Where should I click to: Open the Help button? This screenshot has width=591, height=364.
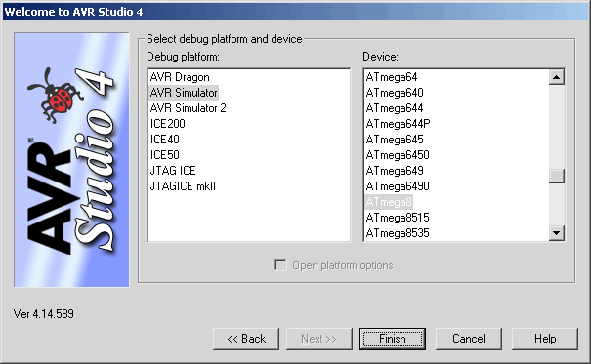[x=545, y=339]
